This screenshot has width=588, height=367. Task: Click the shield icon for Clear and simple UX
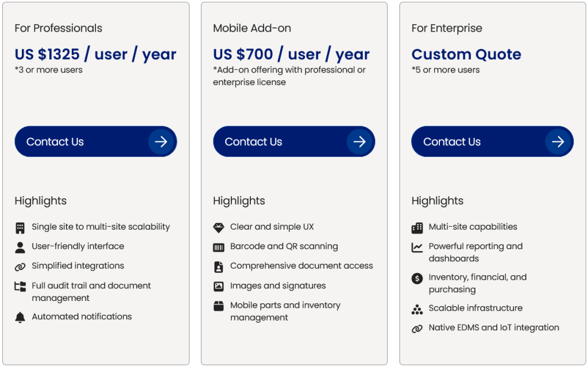coord(219,227)
